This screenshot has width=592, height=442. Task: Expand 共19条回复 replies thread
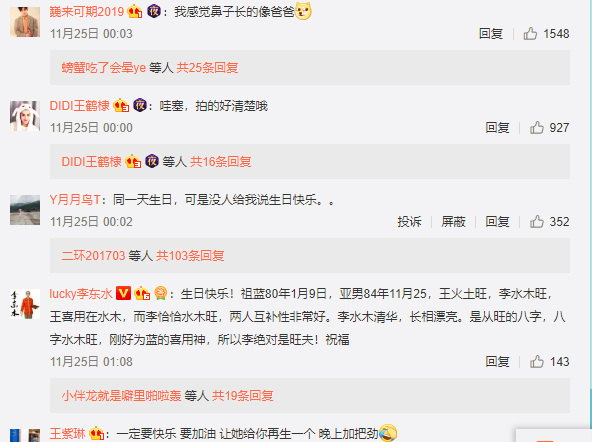point(242,396)
